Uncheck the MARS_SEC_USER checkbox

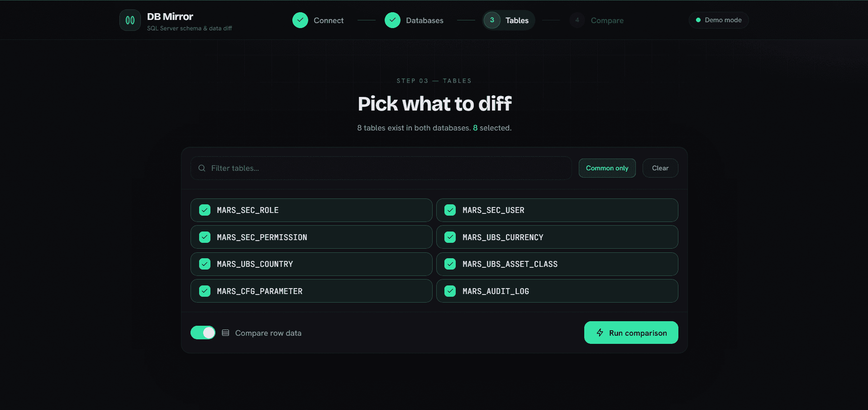[x=450, y=210]
